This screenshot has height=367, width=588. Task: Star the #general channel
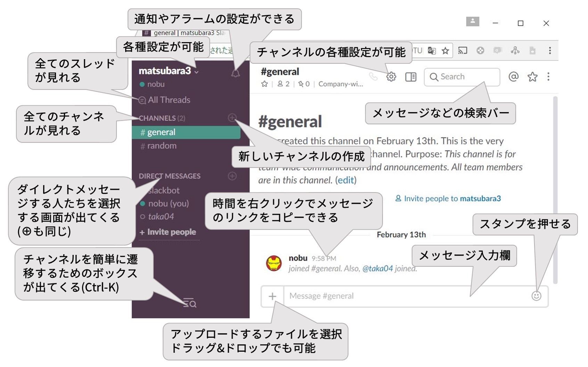(x=264, y=84)
